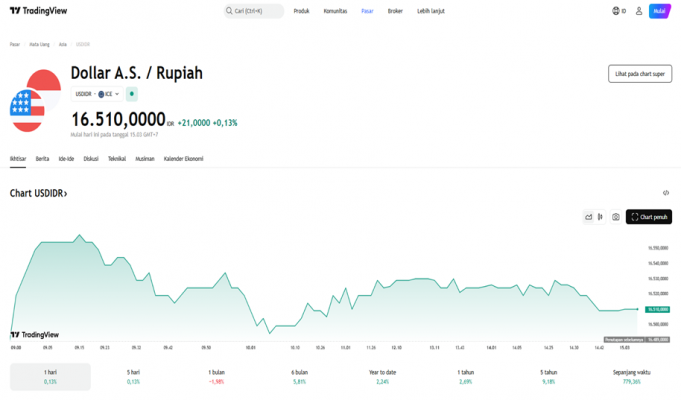Open the Chart penuh button
This screenshot has height=400, width=681.
coord(649,217)
